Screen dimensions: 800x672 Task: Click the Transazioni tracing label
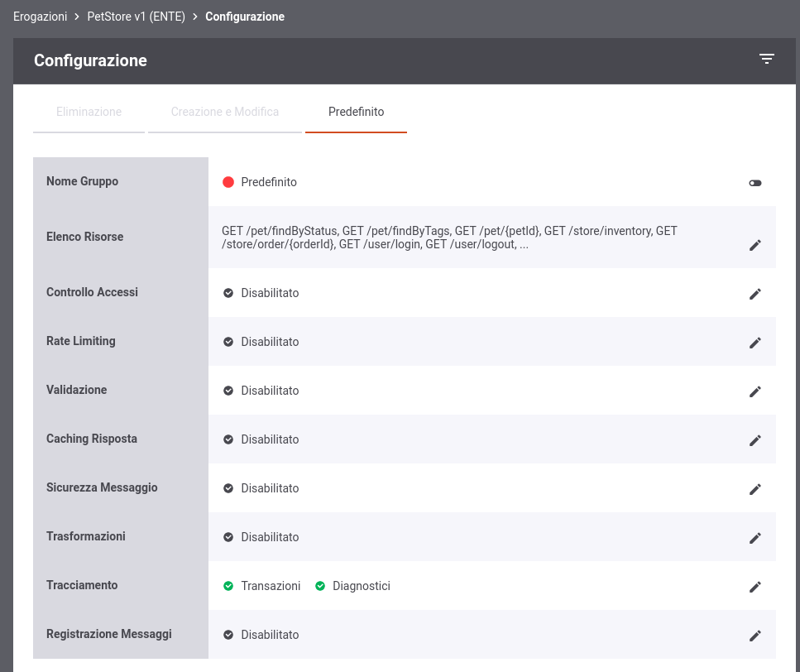[x=271, y=586]
